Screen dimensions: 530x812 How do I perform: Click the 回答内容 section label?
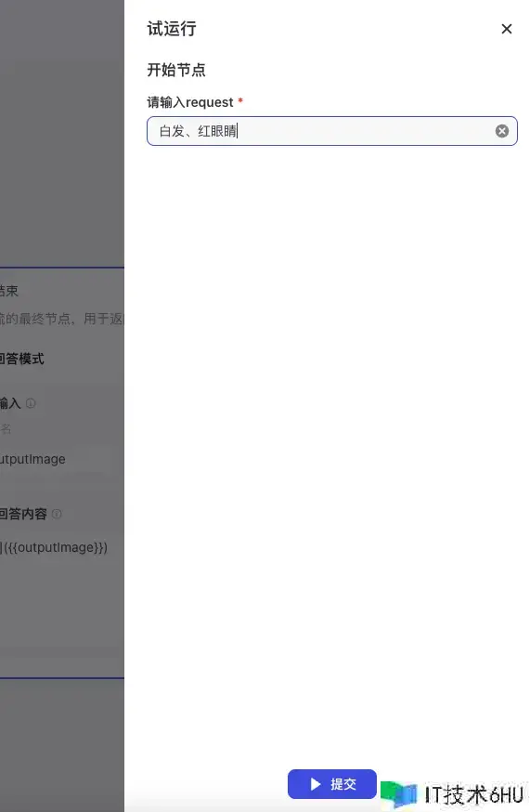click(23, 514)
